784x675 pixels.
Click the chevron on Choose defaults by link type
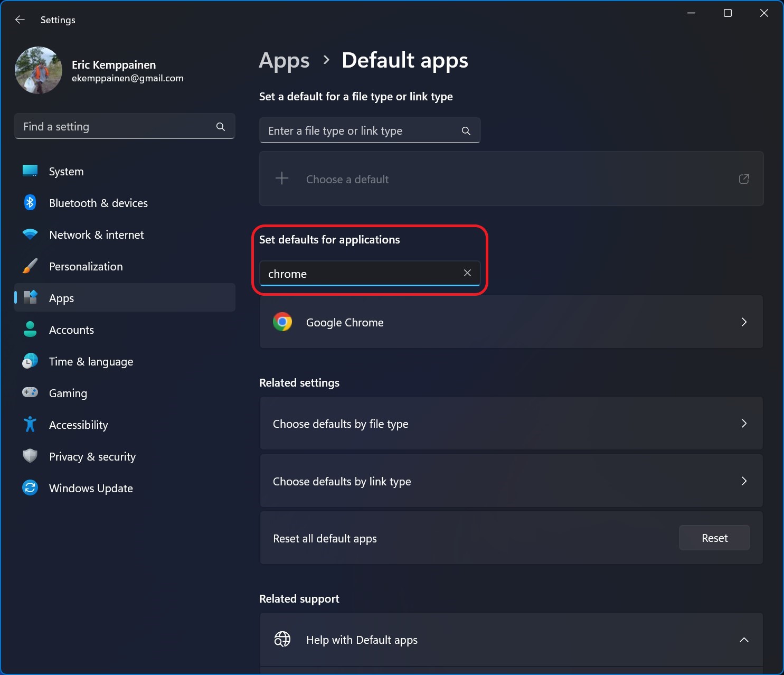(744, 481)
